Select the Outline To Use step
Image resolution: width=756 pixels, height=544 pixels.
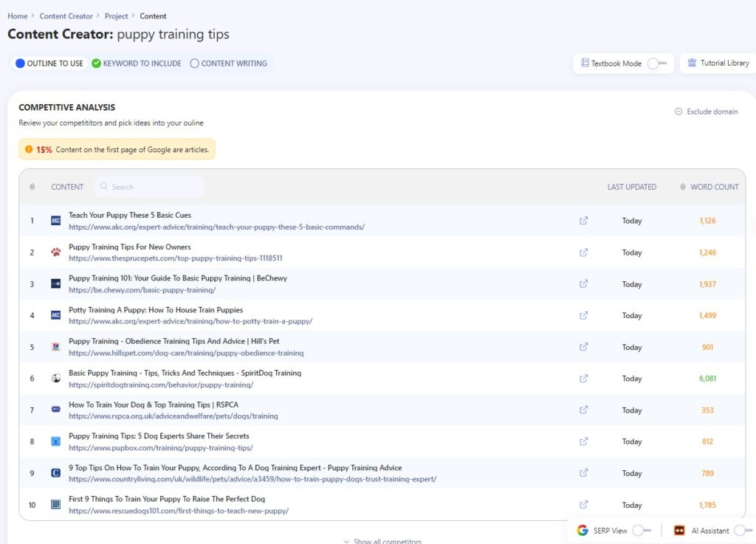tap(49, 63)
